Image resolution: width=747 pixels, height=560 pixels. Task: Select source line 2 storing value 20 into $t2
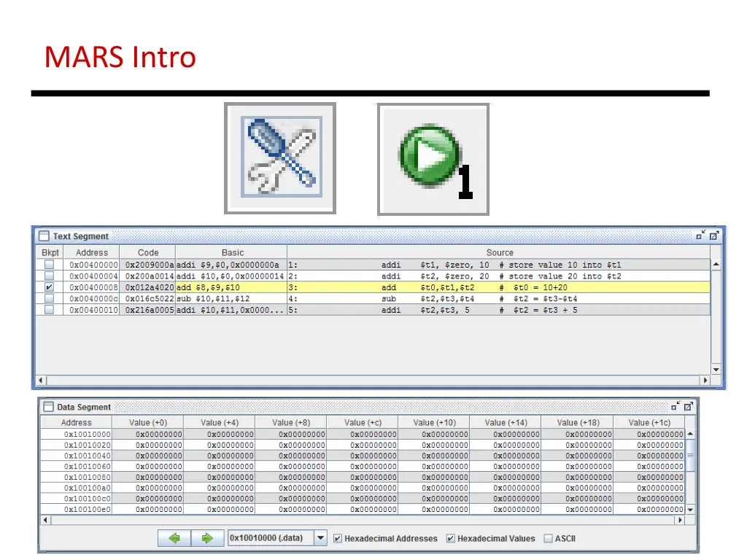498,276
